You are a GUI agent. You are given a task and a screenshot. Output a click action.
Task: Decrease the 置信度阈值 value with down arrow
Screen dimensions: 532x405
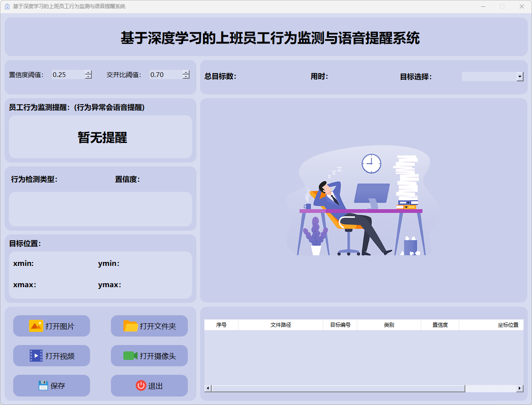pos(88,77)
